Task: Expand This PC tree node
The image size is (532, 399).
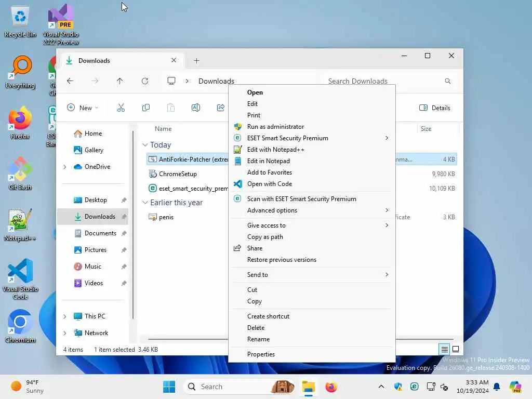Action: coord(64,316)
